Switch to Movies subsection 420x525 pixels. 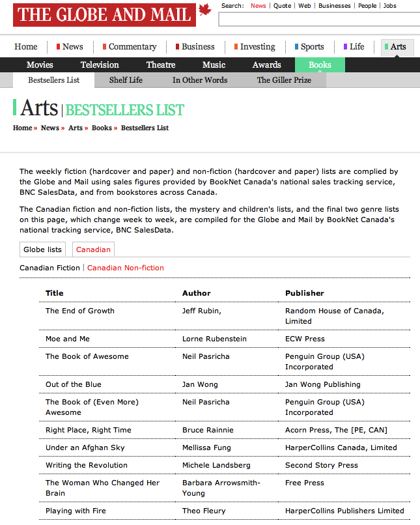tap(40, 64)
